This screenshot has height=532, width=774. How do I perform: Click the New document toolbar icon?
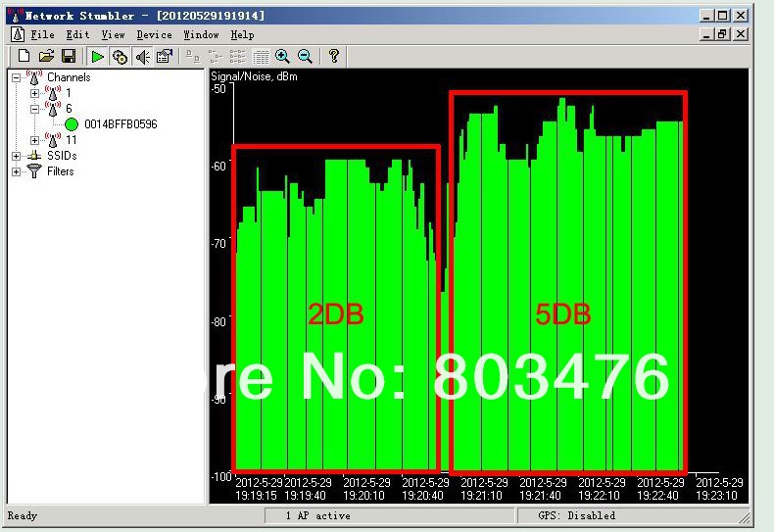pyautogui.click(x=24, y=56)
